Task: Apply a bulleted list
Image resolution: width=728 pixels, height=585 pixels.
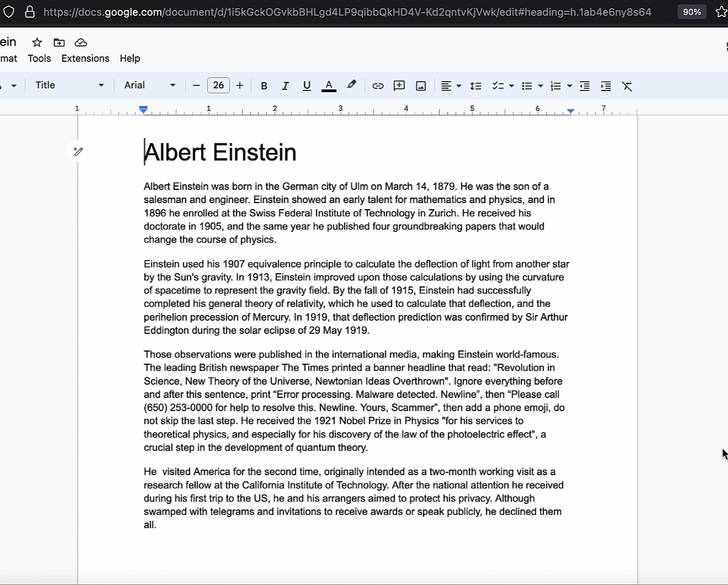Action: [527, 86]
